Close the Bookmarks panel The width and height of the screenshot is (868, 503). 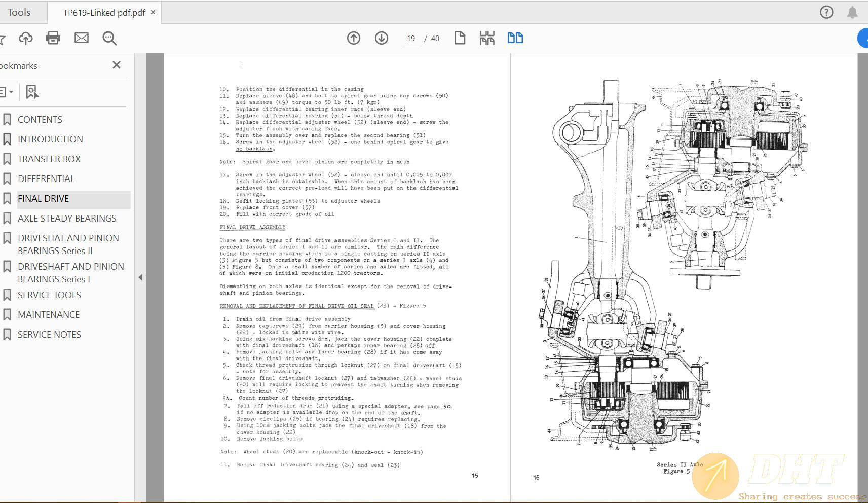117,65
